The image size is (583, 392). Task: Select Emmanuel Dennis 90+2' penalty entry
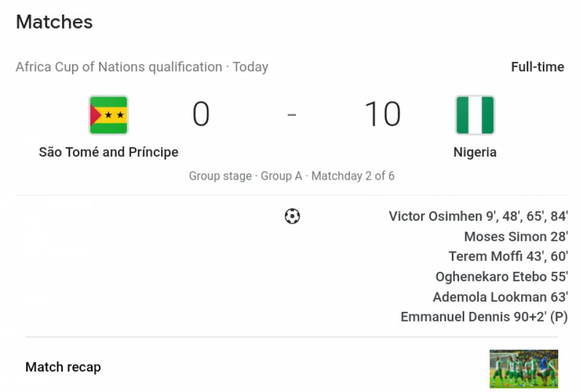point(484,317)
